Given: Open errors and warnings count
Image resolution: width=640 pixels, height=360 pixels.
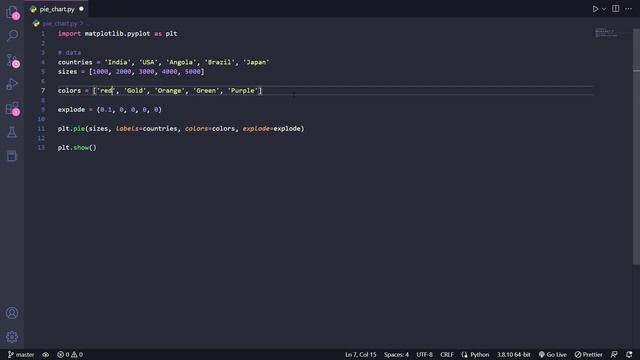Looking at the screenshot, I should tap(70, 355).
